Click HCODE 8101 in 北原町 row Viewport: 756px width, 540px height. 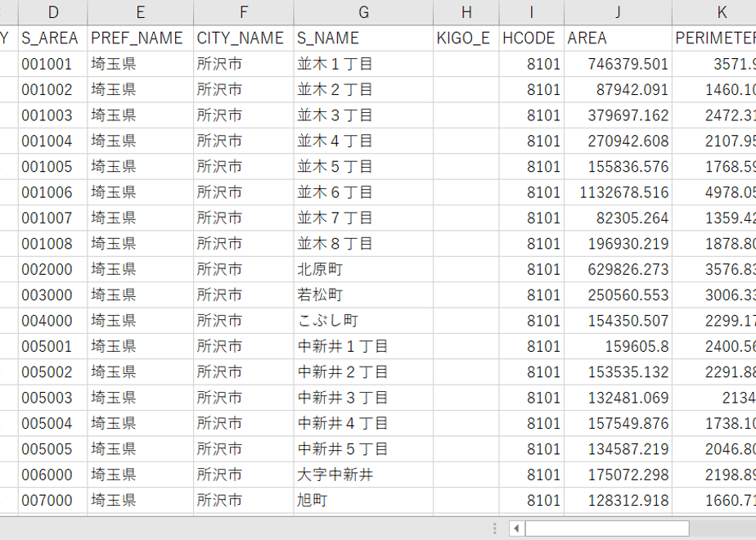(531, 269)
